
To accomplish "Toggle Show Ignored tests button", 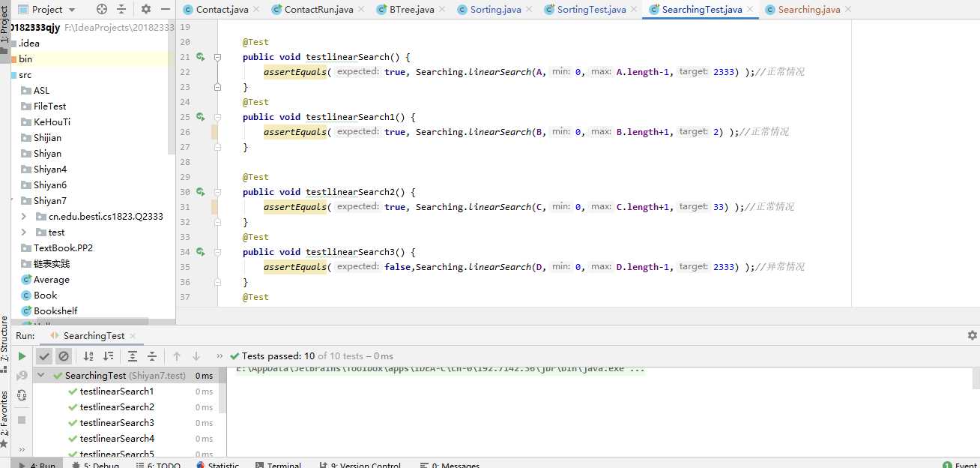I will point(64,356).
